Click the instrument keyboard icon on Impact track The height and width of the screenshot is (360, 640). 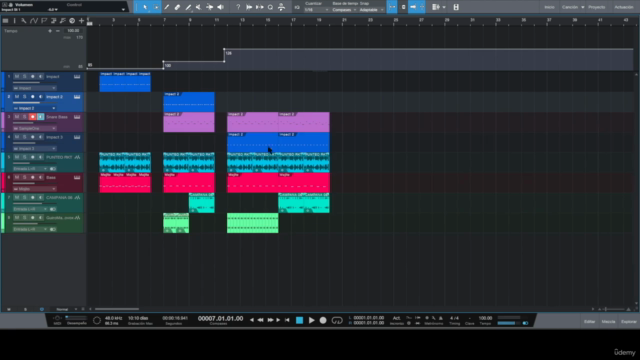click(x=77, y=77)
